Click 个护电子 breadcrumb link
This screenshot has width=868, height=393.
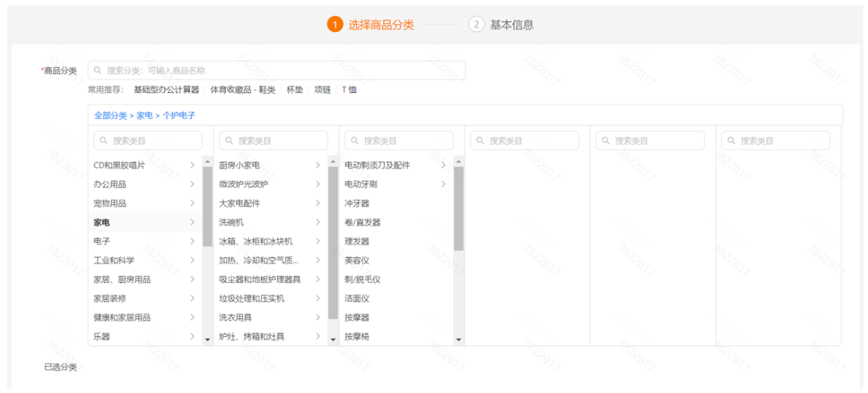(178, 116)
